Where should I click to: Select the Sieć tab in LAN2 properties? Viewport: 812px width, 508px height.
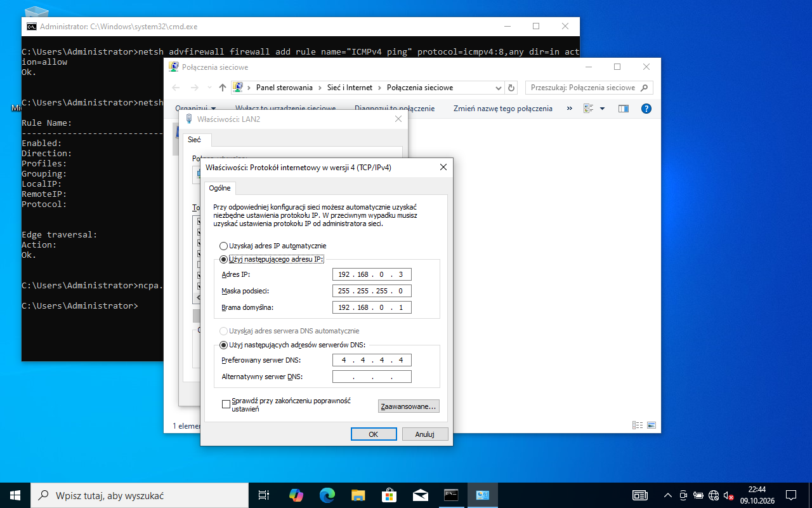pos(194,140)
